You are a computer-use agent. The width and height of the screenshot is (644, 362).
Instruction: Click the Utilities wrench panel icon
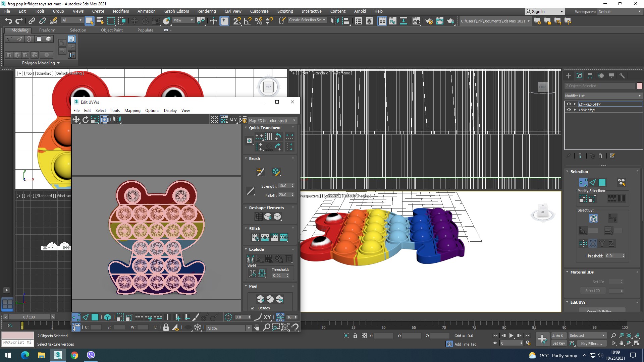(622, 76)
